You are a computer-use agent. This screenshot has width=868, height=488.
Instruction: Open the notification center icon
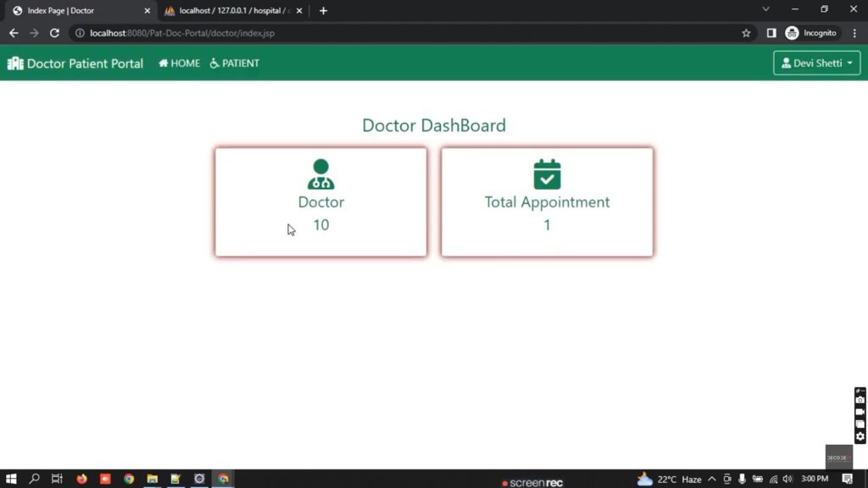pyautogui.click(x=848, y=480)
